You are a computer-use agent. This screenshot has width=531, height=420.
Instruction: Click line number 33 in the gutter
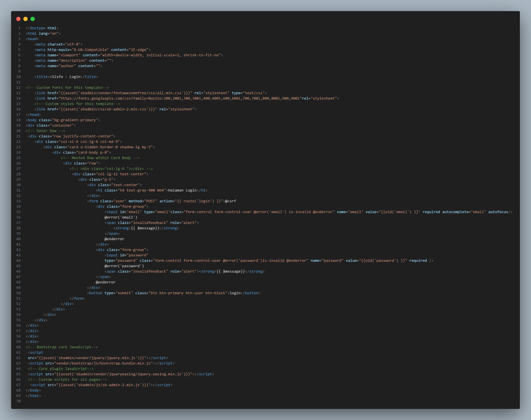point(19,201)
